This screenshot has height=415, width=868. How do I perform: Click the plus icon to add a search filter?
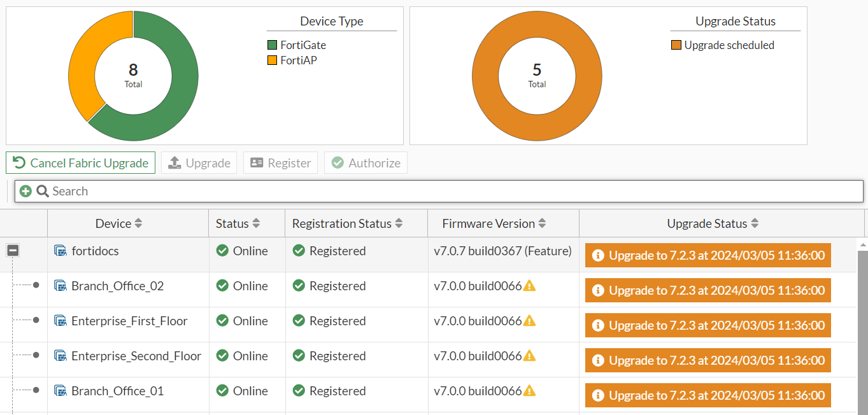coord(25,191)
